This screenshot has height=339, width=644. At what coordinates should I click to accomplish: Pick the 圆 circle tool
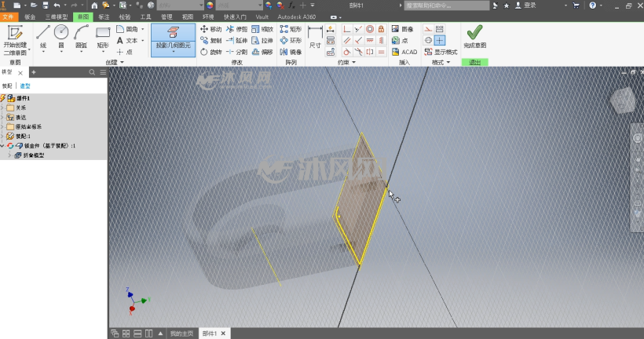pyautogui.click(x=61, y=37)
